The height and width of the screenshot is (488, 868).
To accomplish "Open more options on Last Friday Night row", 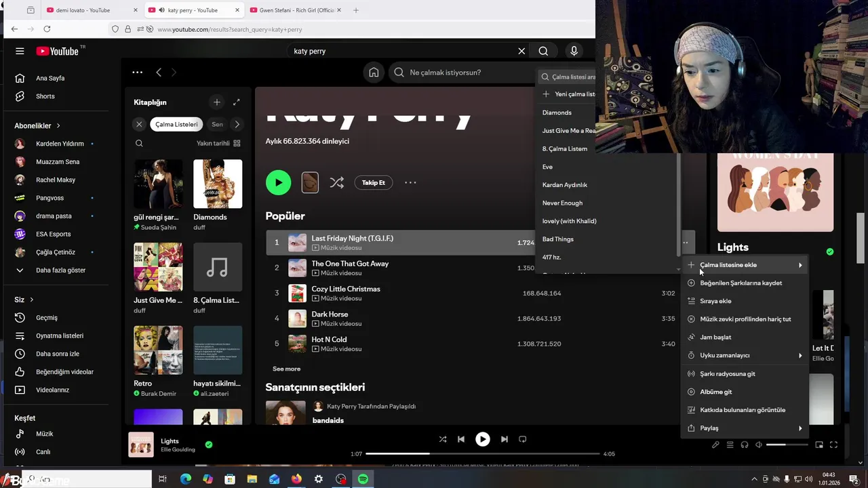I will tap(686, 243).
